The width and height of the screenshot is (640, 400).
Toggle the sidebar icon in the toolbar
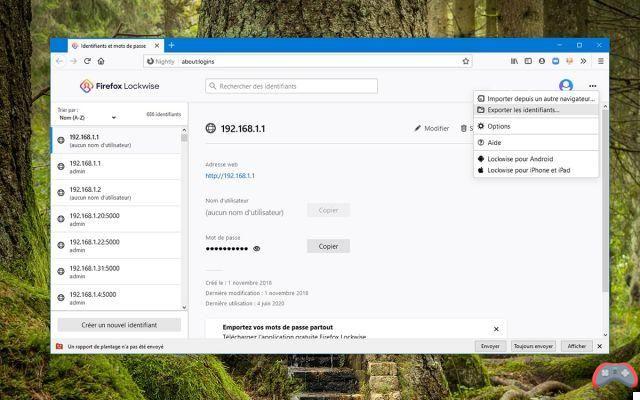528,61
